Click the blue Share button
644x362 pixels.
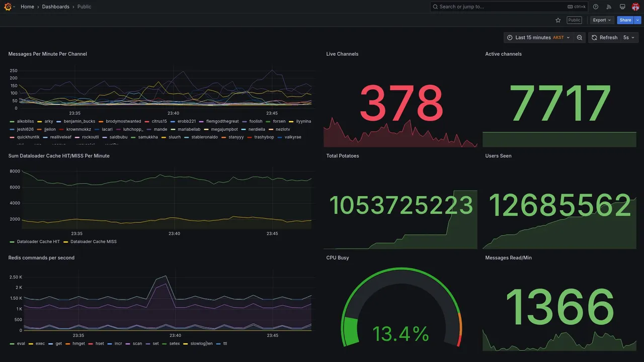(625, 20)
